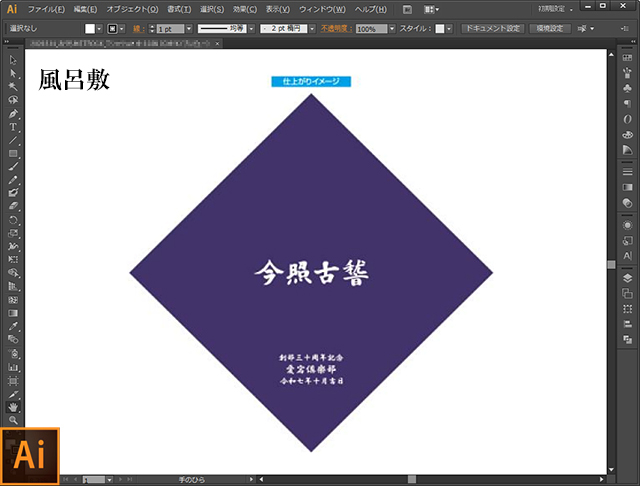Image resolution: width=640 pixels, height=486 pixels.
Task: Select the Paintbrush tool
Action: tap(13, 166)
